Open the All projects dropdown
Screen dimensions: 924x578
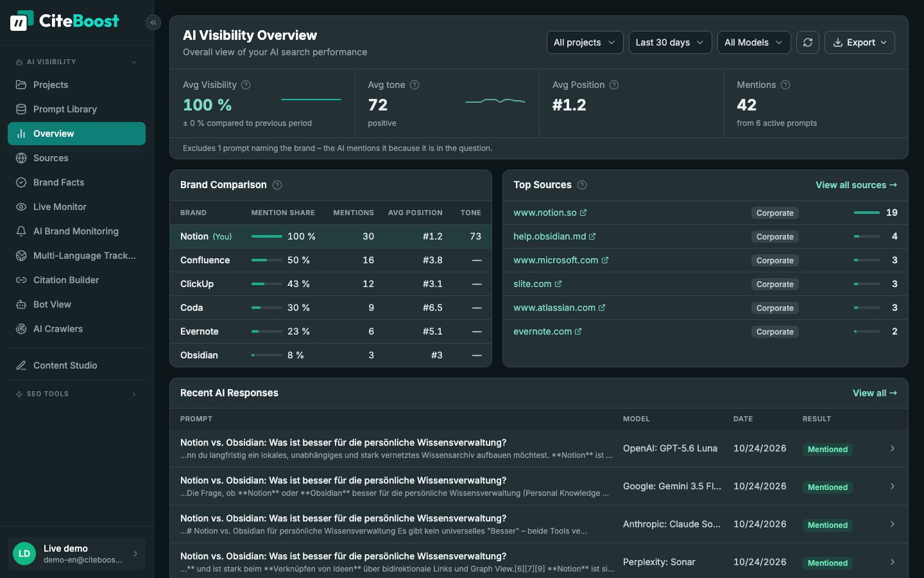(x=585, y=42)
